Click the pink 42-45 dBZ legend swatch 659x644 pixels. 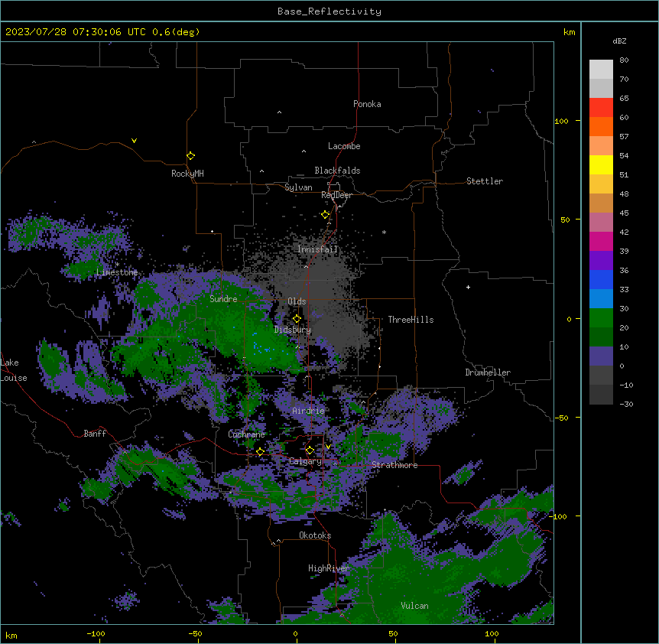pos(601,223)
